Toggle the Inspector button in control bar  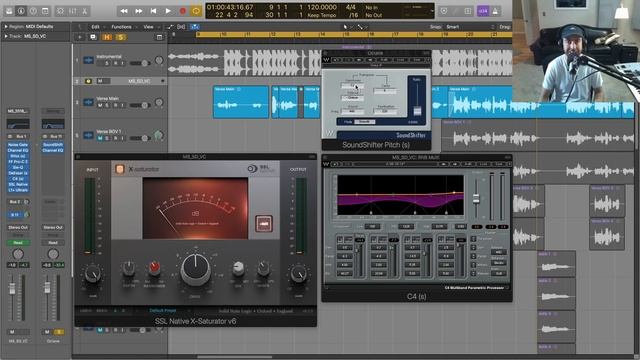(x=21, y=11)
